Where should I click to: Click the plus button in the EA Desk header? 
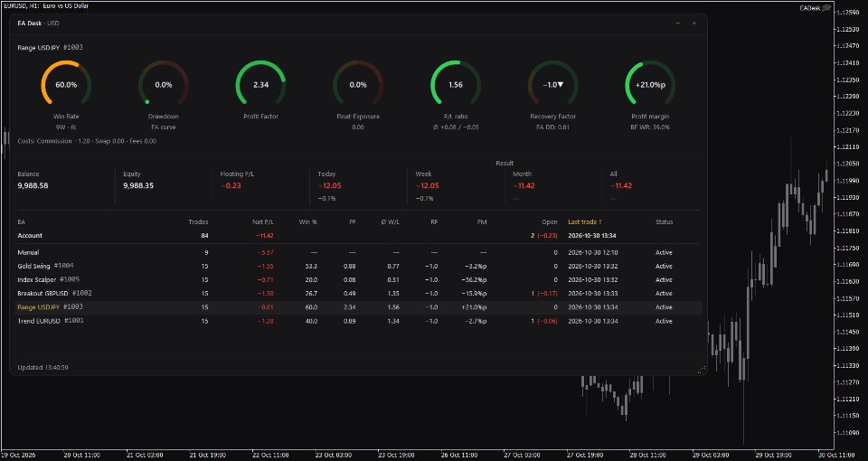point(694,24)
